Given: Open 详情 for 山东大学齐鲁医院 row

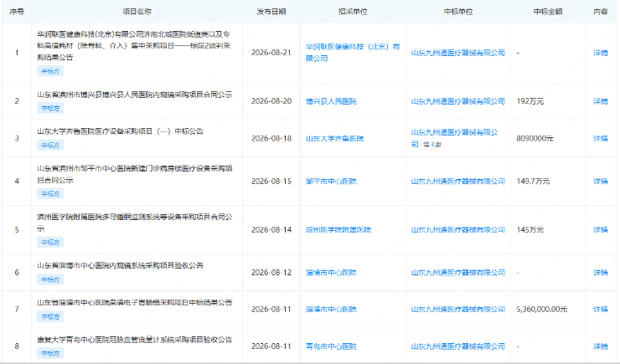Looking at the screenshot, I should tap(600, 139).
